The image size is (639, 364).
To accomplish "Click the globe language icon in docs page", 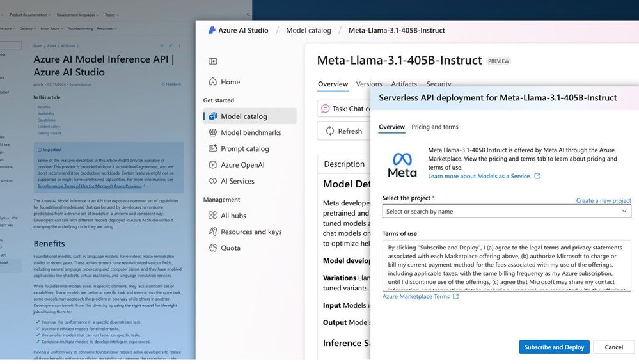I will tap(161, 45).
